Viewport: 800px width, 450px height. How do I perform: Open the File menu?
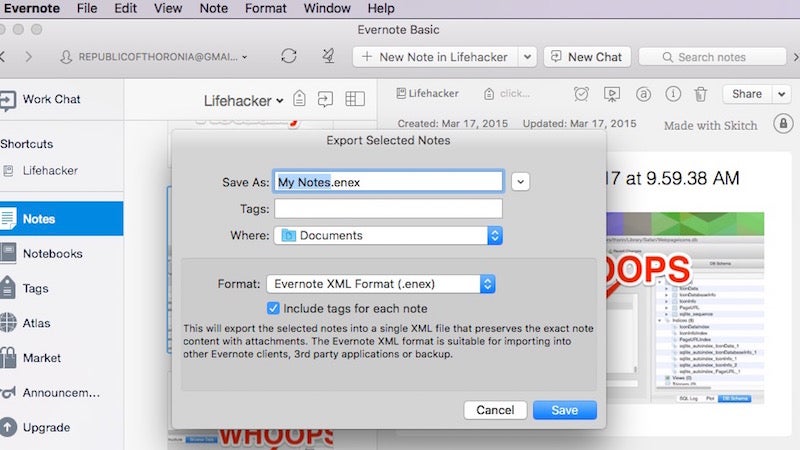[87, 8]
